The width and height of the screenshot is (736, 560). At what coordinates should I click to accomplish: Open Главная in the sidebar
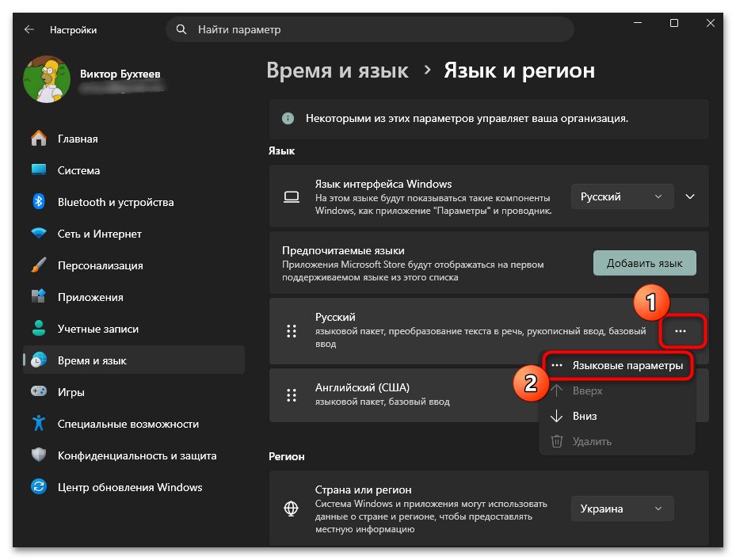[x=134, y=139]
